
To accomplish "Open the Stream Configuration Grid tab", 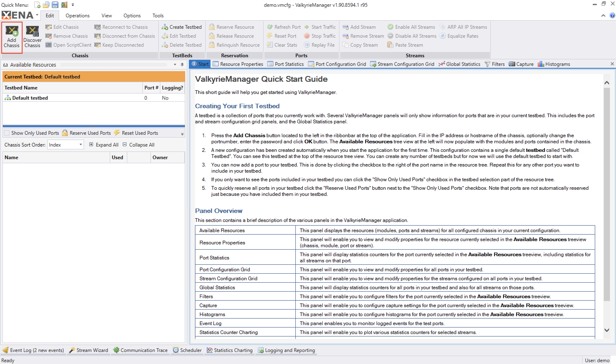I will pyautogui.click(x=402, y=64).
